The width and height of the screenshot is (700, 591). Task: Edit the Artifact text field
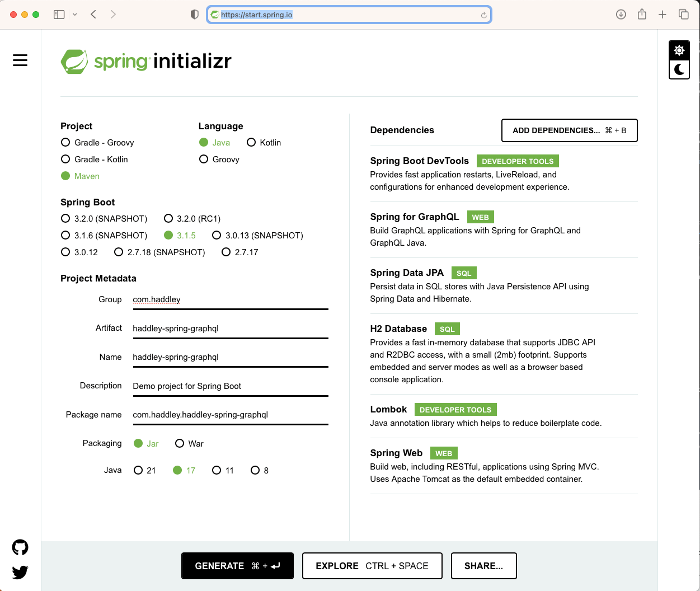tap(230, 329)
